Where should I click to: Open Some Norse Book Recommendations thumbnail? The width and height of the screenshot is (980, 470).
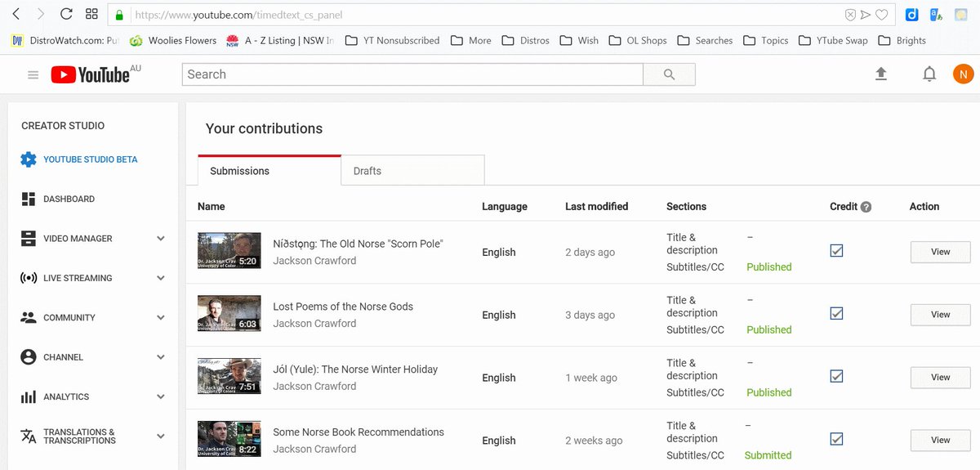[229, 440]
